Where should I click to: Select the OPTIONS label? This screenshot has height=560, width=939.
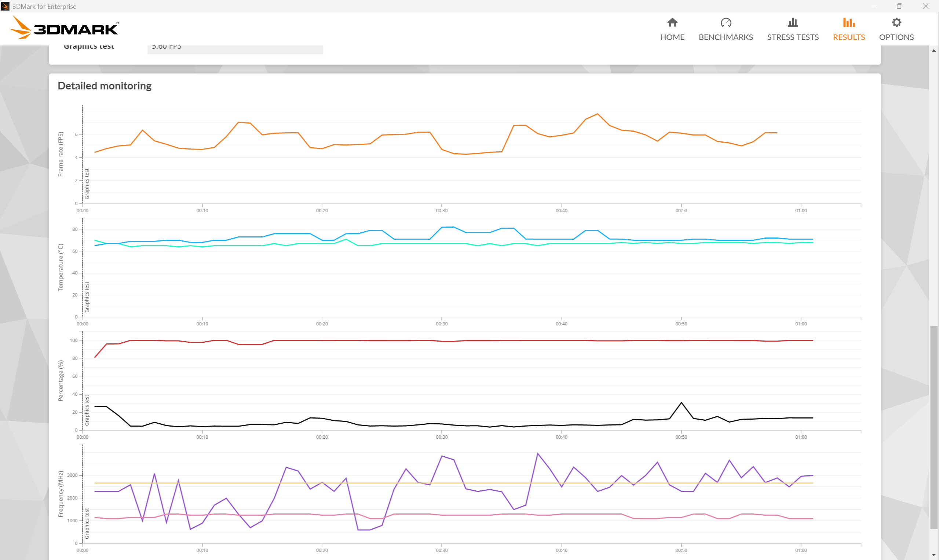(x=896, y=37)
